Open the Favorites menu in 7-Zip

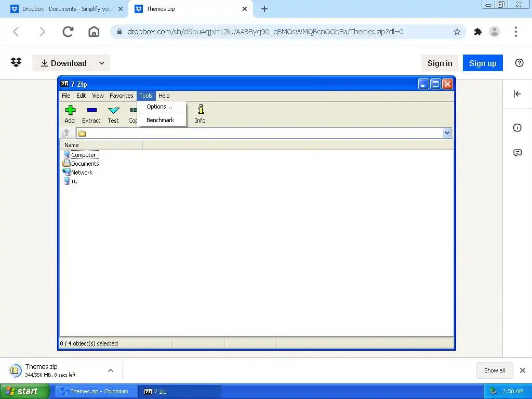121,96
